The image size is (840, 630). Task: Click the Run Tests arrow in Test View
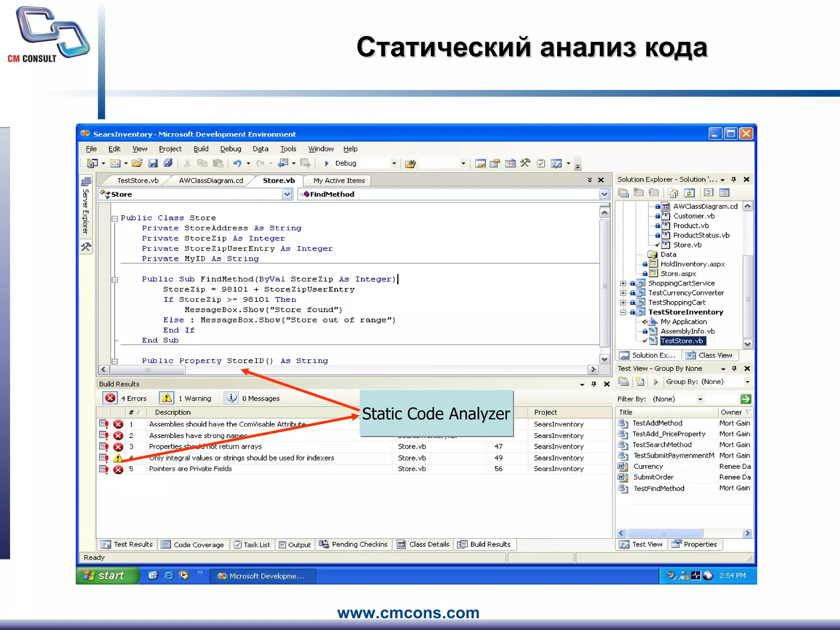[656, 382]
